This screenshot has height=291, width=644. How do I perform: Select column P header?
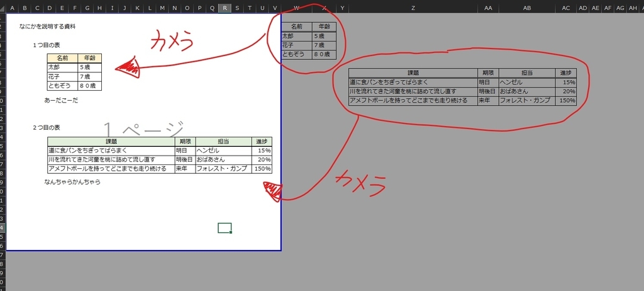200,8
